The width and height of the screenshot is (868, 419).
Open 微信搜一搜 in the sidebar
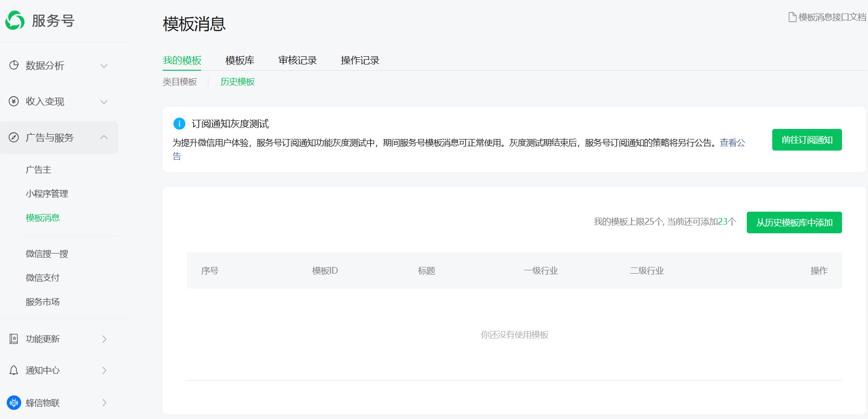(x=47, y=254)
